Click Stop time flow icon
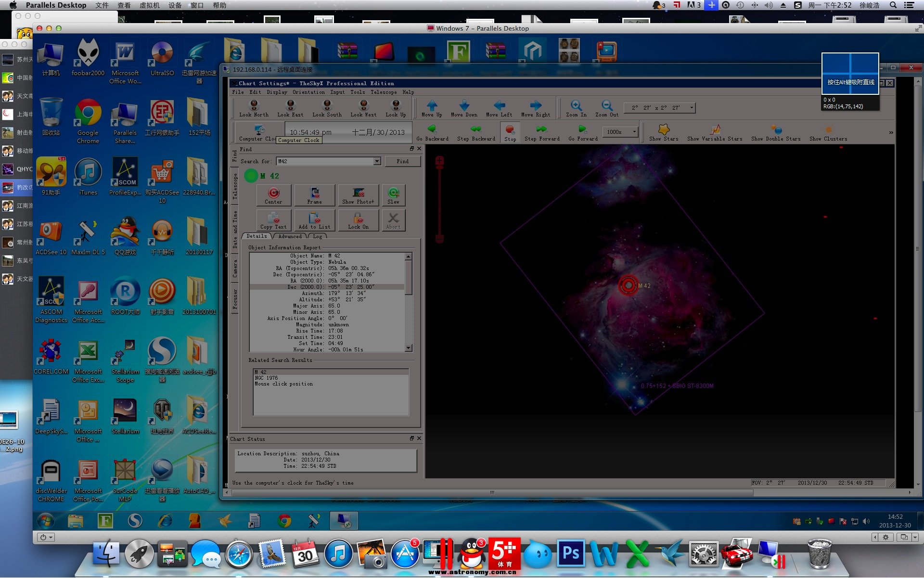Image resolution: width=924 pixels, height=578 pixels. [x=510, y=132]
